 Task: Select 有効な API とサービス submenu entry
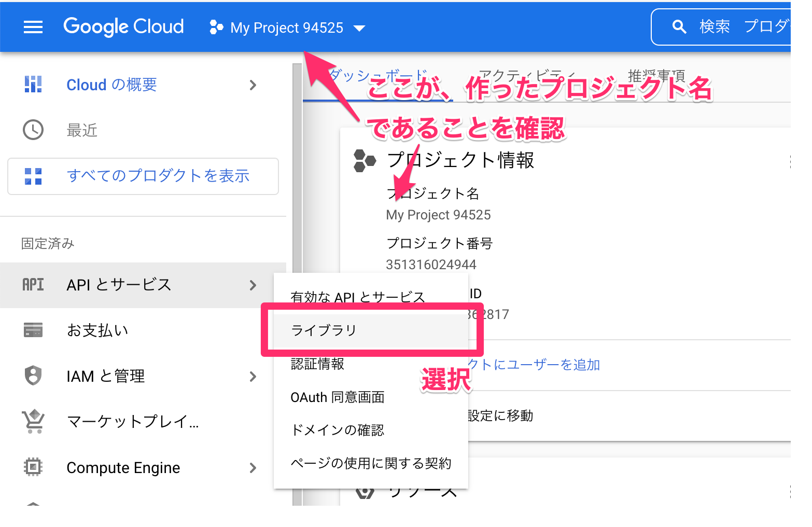coord(358,297)
